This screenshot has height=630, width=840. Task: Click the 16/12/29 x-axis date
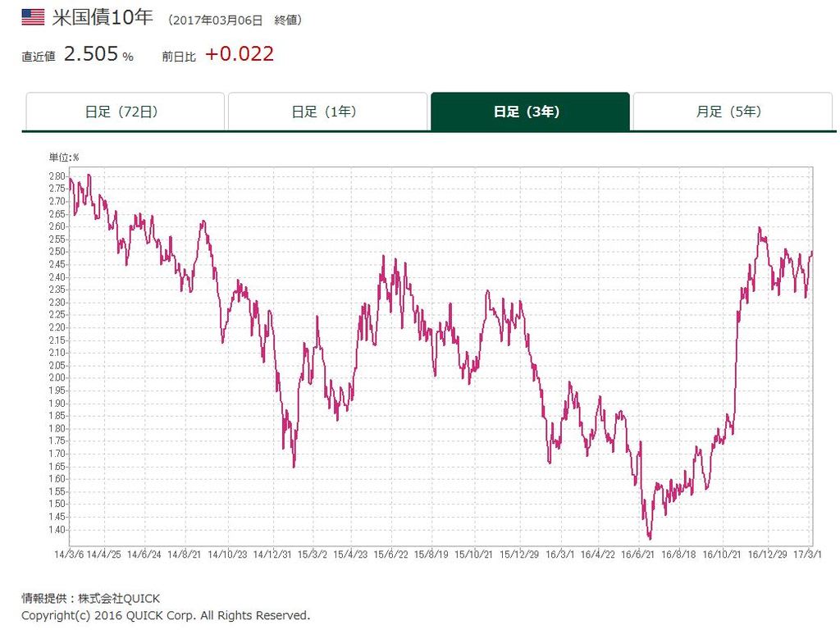(767, 554)
